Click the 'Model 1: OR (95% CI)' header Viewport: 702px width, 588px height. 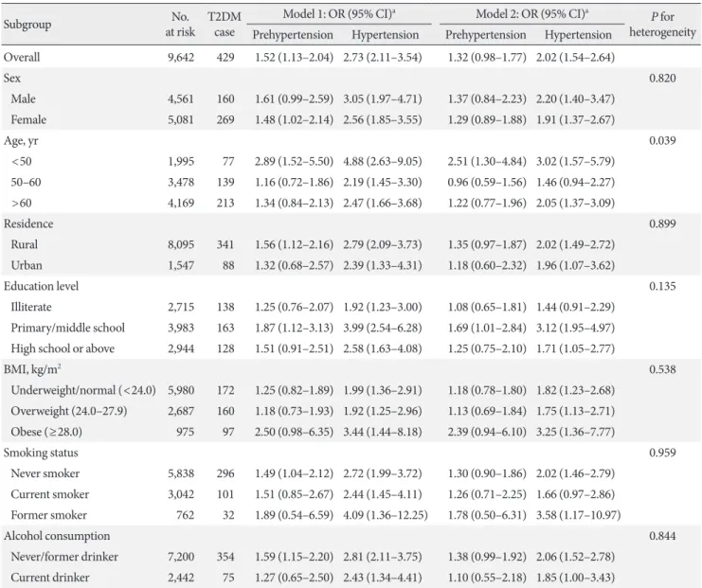coord(339,14)
